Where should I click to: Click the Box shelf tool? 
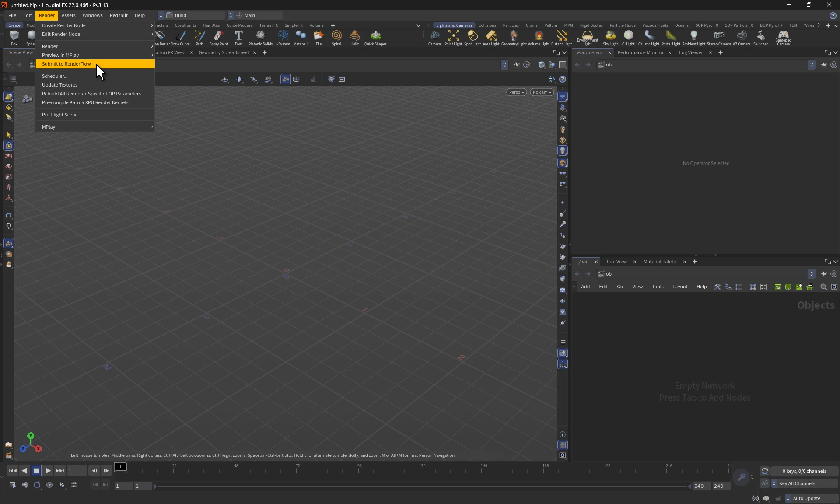[x=14, y=38]
